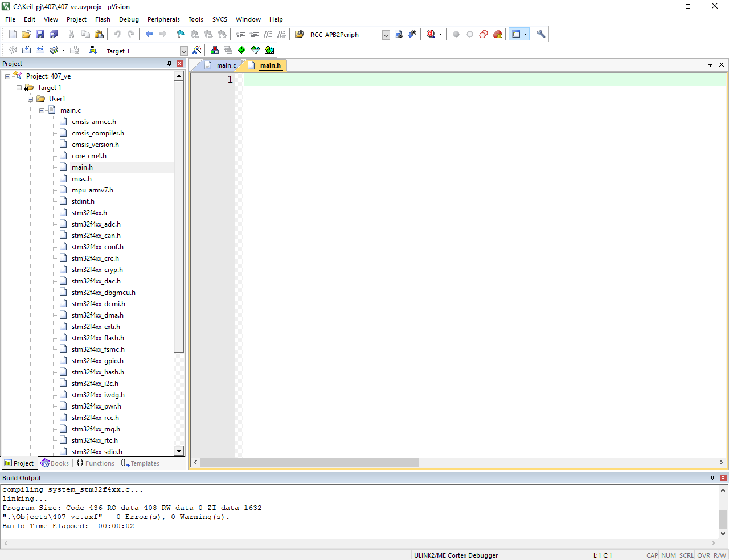The image size is (729, 560).
Task: Collapse the Project: 407_ve tree node
Action: (x=8, y=76)
